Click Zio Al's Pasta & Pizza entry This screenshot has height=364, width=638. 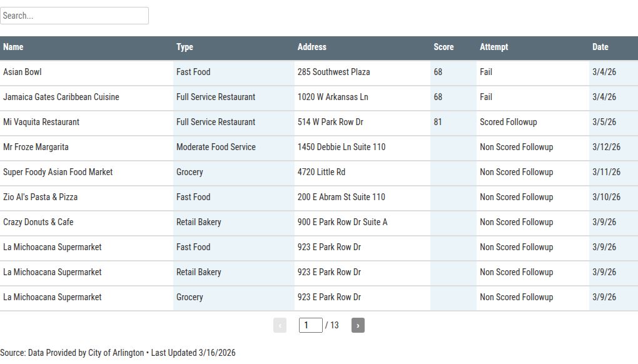(x=40, y=197)
